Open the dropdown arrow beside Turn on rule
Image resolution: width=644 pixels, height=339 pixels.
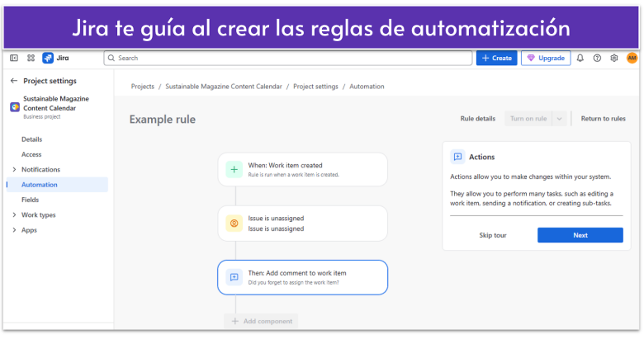560,119
